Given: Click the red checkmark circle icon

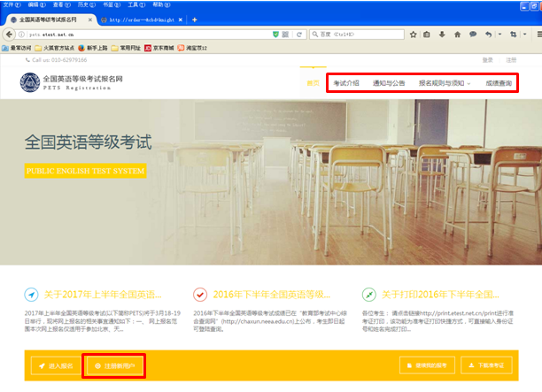Looking at the screenshot, I should tap(200, 295).
